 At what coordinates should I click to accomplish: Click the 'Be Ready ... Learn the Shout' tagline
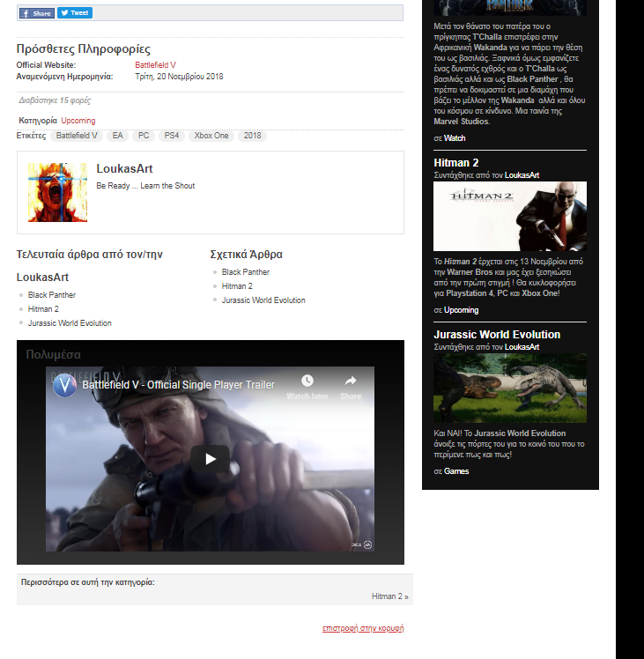(x=145, y=186)
